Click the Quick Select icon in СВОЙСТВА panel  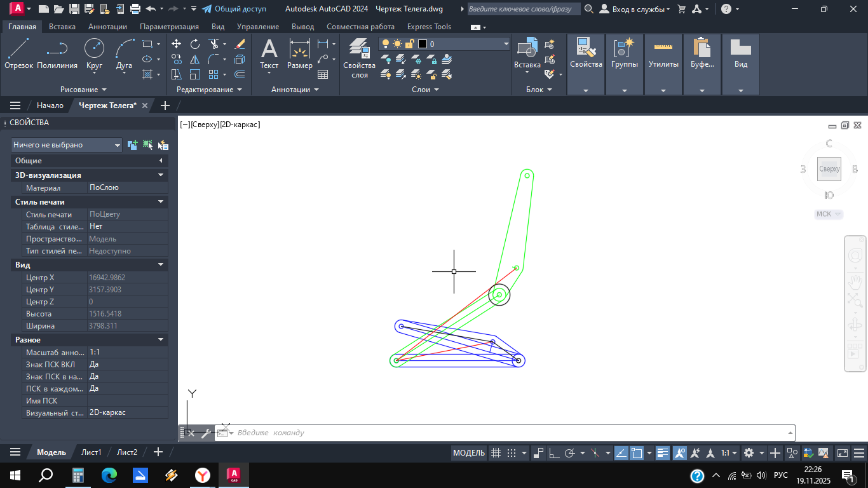coord(163,145)
